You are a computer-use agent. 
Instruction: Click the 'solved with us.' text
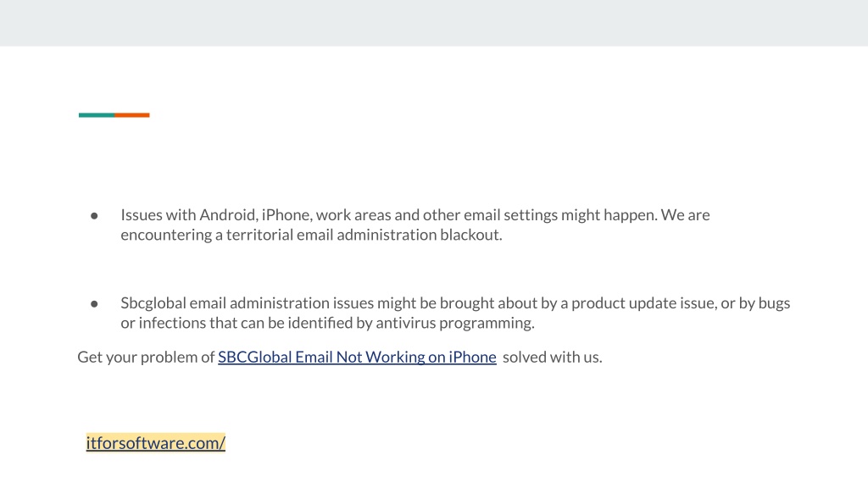coord(553,357)
